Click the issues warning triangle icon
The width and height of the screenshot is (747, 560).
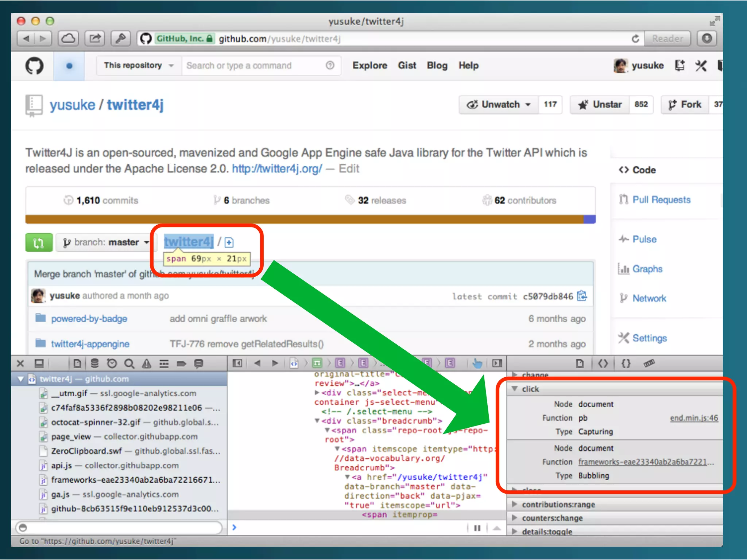147,363
